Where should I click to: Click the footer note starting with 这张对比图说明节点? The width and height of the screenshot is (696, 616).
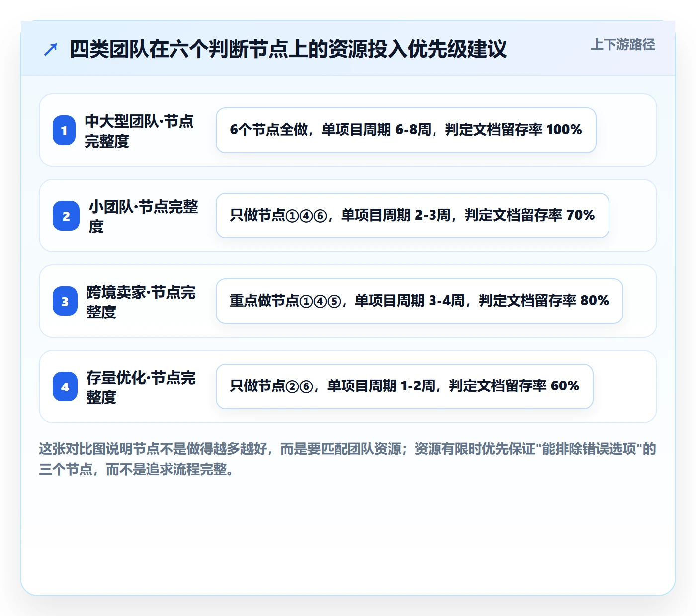(x=348, y=459)
